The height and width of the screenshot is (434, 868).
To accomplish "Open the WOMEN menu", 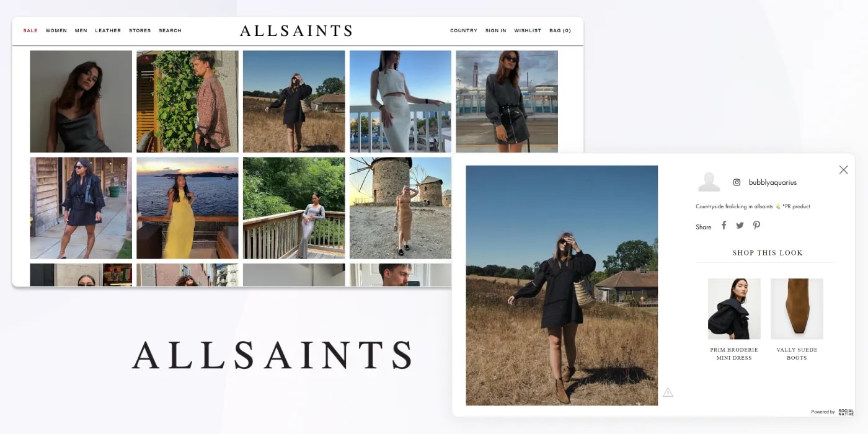I will coord(56,30).
